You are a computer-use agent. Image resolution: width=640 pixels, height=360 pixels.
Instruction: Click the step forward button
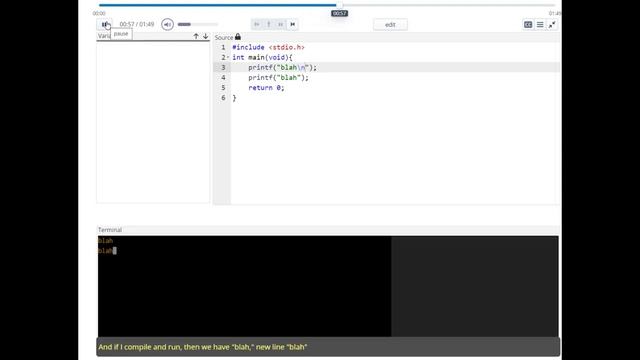tap(280, 24)
